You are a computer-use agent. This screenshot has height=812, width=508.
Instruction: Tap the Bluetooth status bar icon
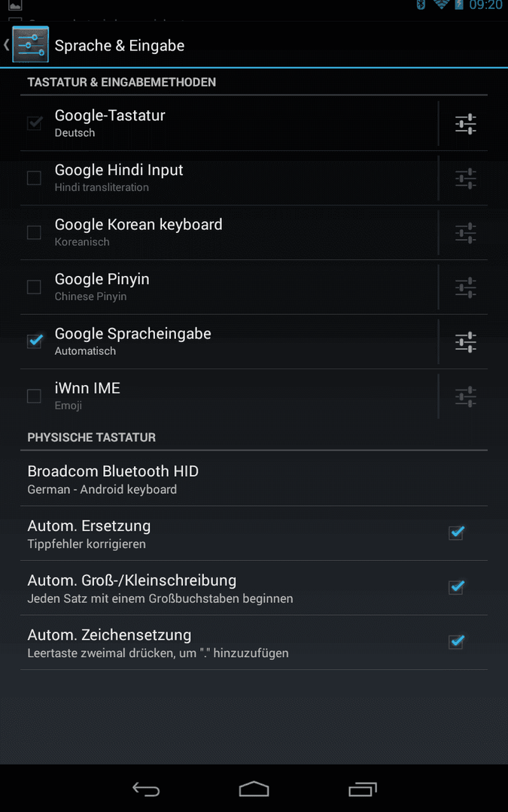tap(421, 5)
